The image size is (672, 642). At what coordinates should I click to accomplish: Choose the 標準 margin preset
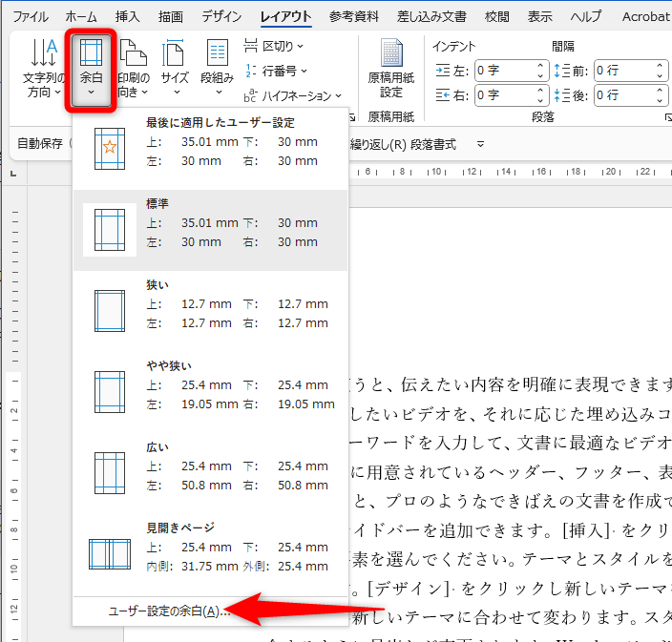coord(210,230)
